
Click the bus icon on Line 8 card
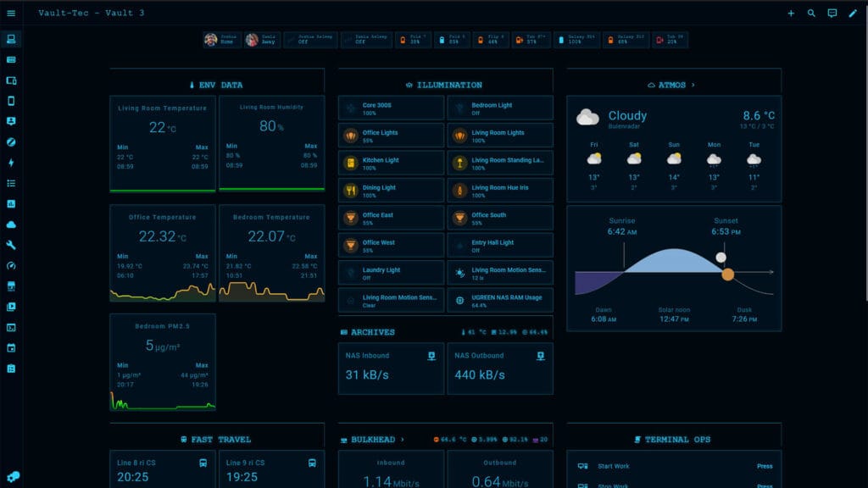(x=203, y=463)
